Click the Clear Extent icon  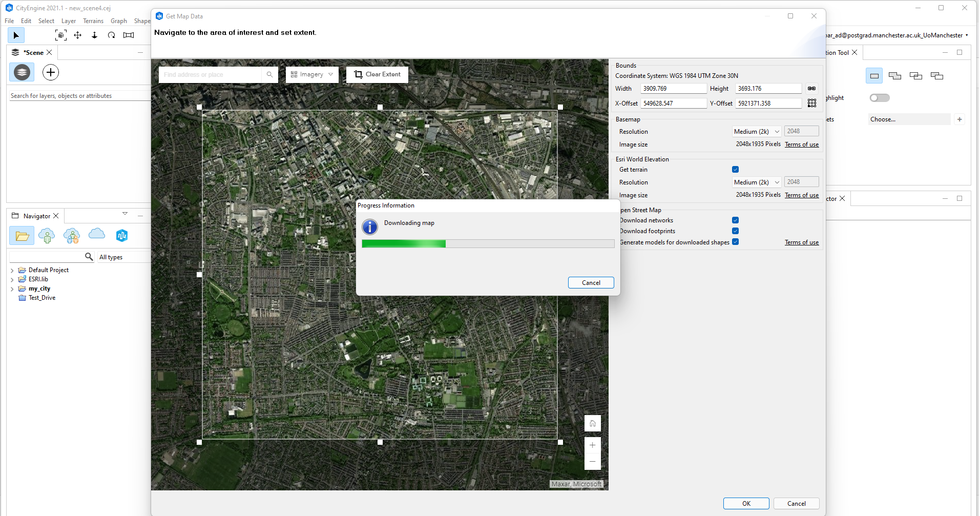pyautogui.click(x=358, y=74)
